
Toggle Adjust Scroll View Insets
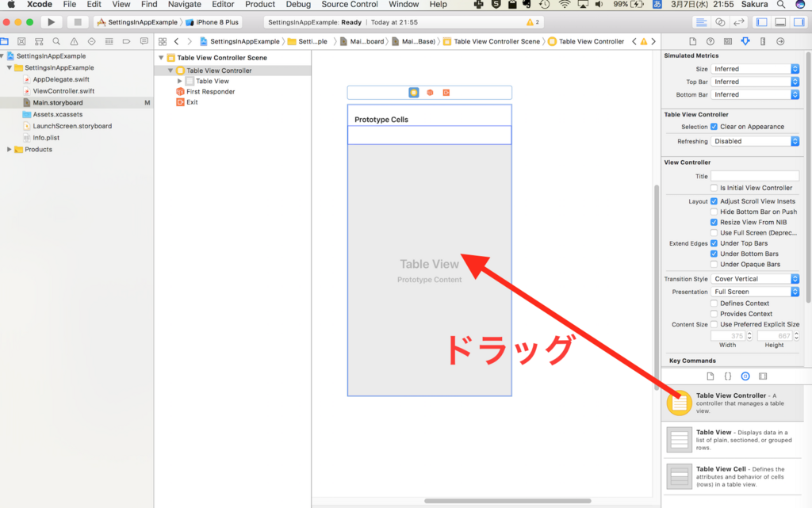(x=714, y=201)
